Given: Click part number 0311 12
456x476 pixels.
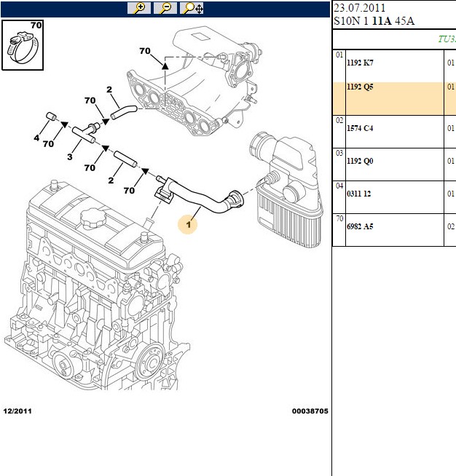Looking at the screenshot, I should pos(359,194).
